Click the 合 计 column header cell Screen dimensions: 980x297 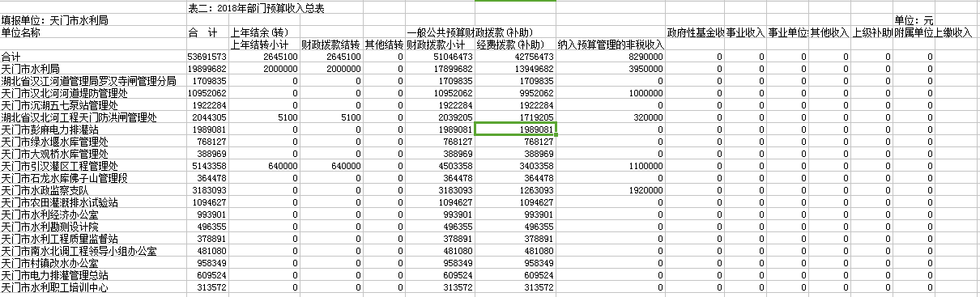[202, 32]
